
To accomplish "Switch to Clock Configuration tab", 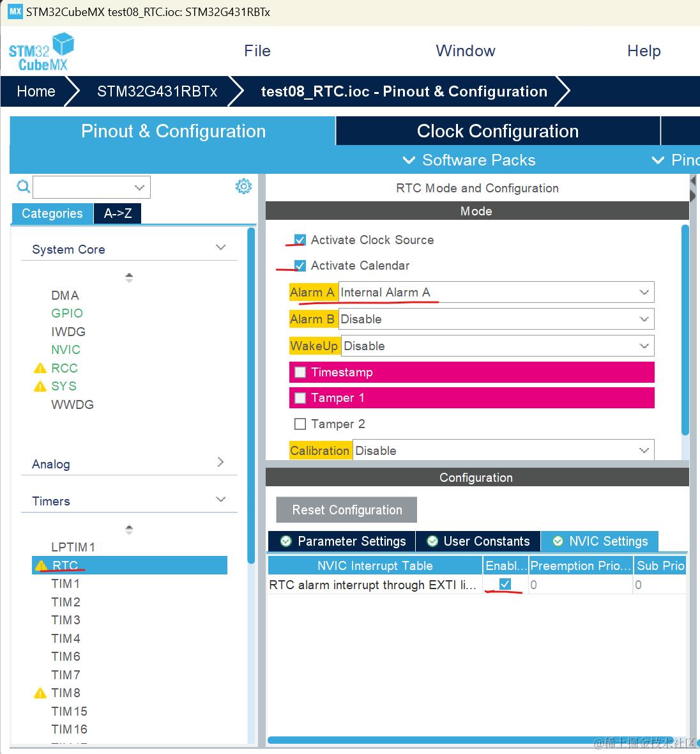I will point(498,131).
